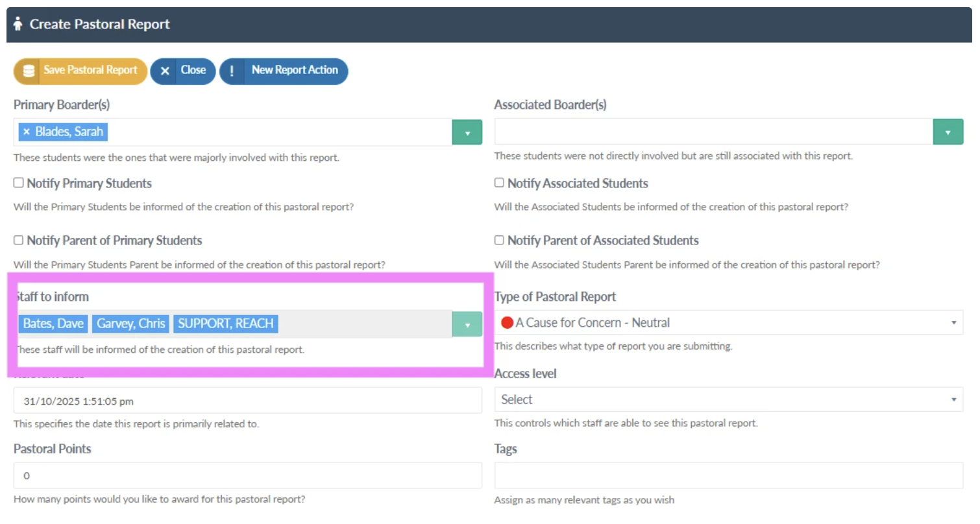Open the Primary Boarder(s) green dropdown arrow
The width and height of the screenshot is (980, 524).
pos(467,132)
